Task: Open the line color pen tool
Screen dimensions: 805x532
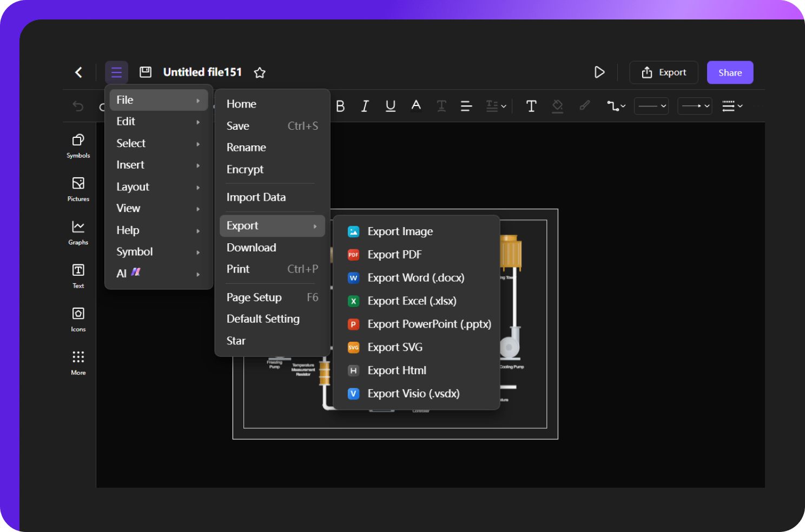Action: pyautogui.click(x=585, y=105)
